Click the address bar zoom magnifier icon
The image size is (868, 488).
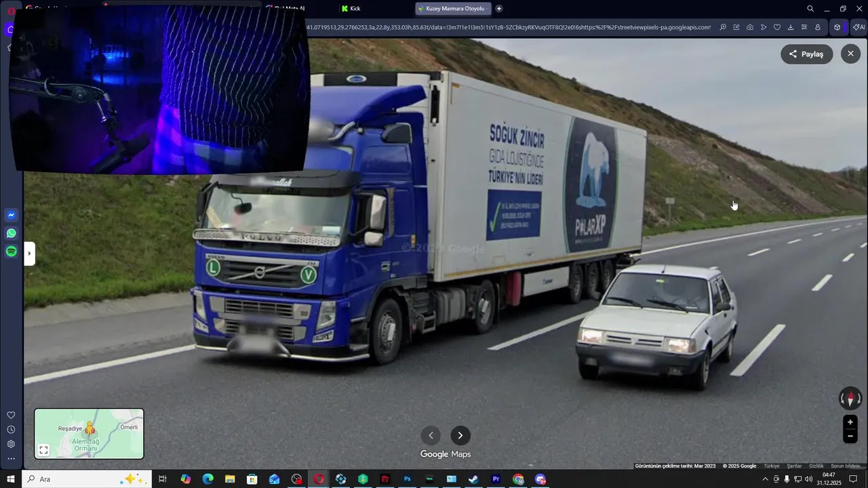(723, 27)
